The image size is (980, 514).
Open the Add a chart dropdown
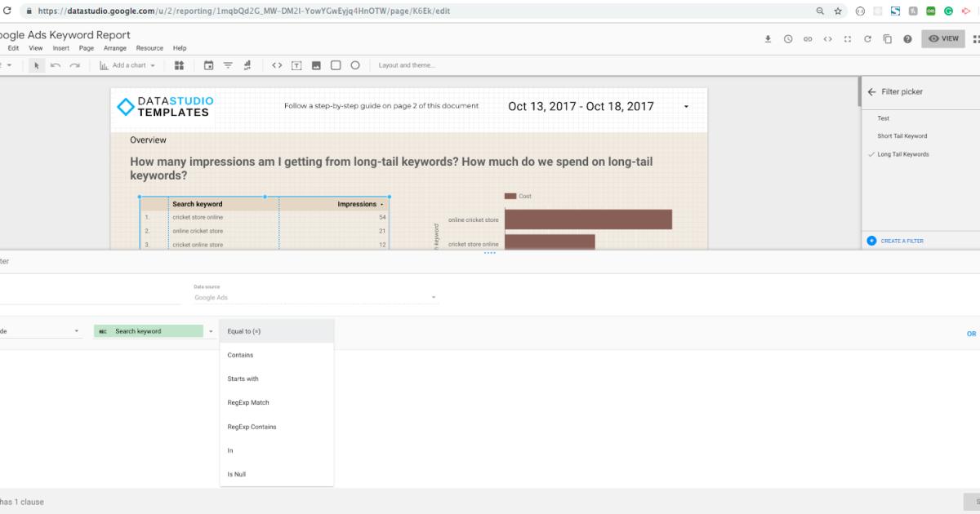coord(127,64)
